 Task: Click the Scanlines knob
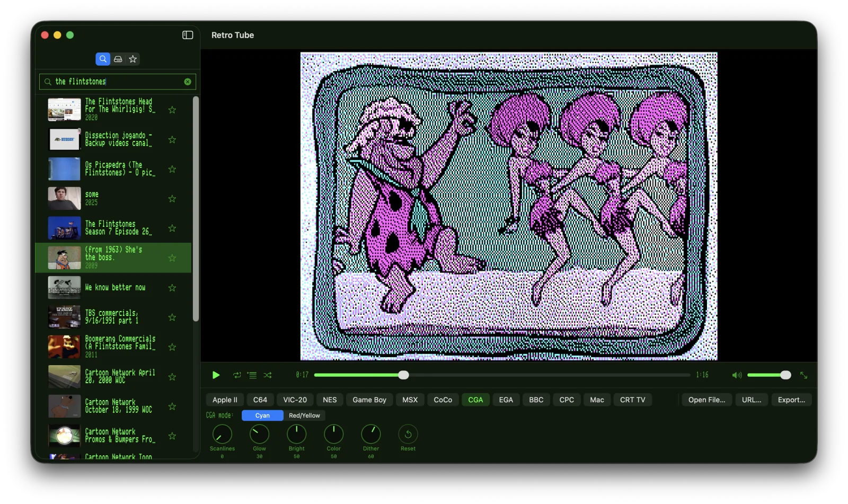tap(222, 434)
